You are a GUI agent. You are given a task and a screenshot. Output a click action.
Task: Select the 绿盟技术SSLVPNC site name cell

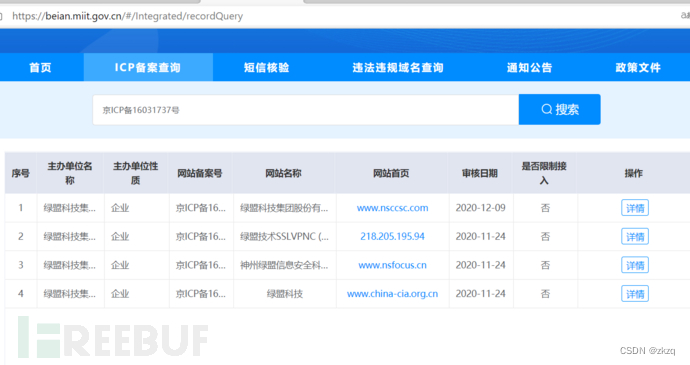click(284, 236)
